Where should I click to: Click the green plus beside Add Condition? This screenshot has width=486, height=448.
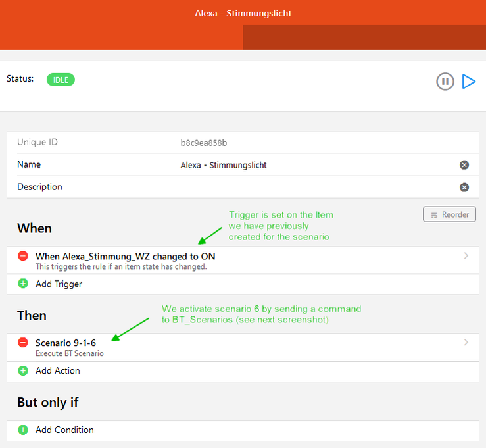coord(23,430)
